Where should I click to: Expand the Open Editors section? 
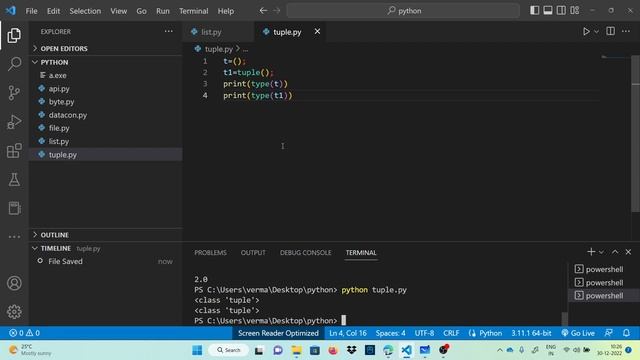(x=105, y=49)
